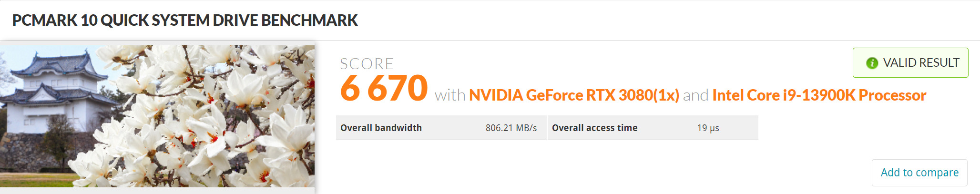Click the green info icon in the valid result badge
980x194 pixels.
pyautogui.click(x=872, y=63)
